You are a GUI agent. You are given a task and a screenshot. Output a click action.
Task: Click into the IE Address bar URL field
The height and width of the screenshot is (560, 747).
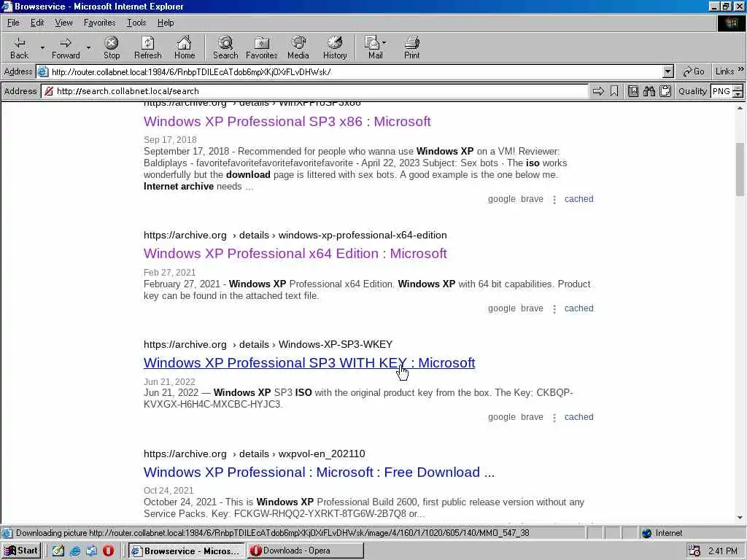[x=355, y=72]
